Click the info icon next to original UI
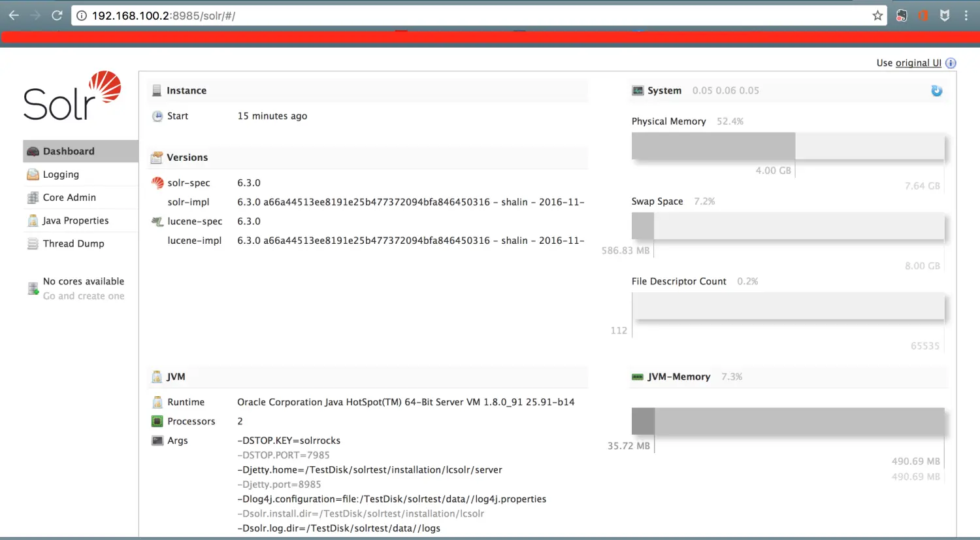Image resolution: width=980 pixels, height=540 pixels. (x=951, y=63)
